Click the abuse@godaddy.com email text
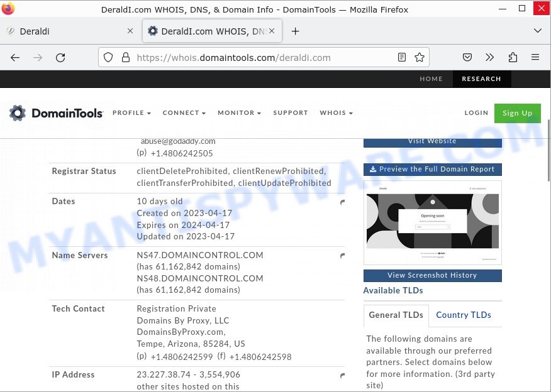This screenshot has width=551, height=392. click(x=178, y=141)
